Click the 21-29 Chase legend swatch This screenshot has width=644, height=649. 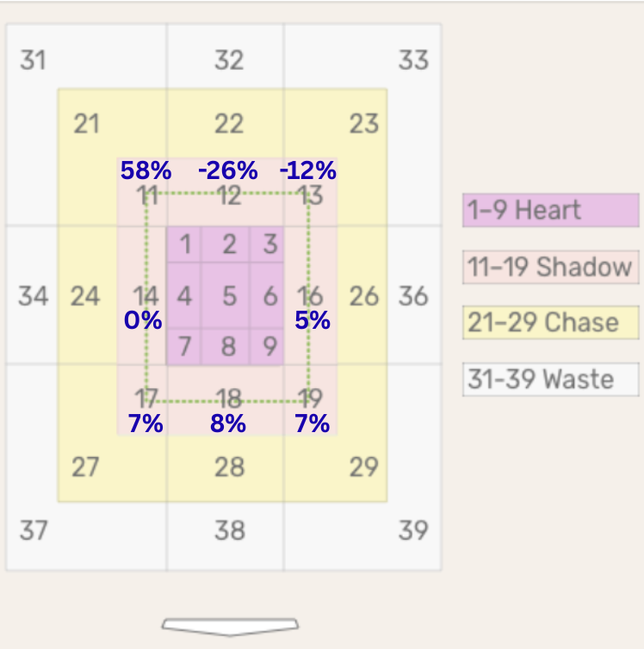click(551, 323)
